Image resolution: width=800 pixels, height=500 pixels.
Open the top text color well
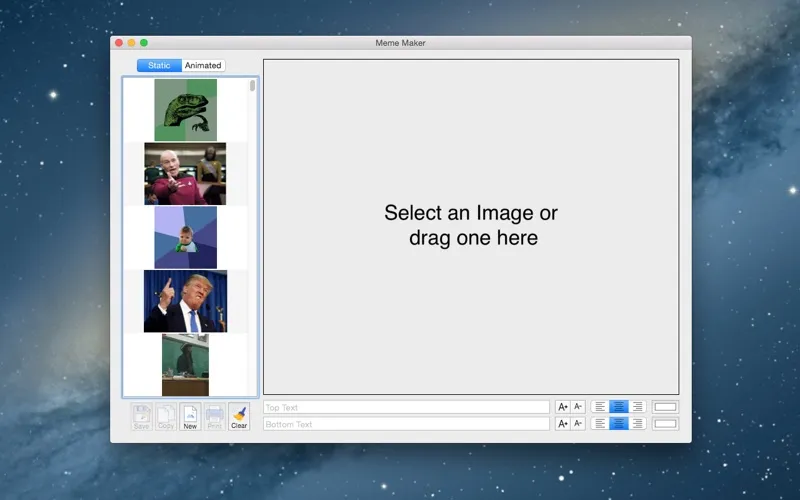click(x=665, y=407)
